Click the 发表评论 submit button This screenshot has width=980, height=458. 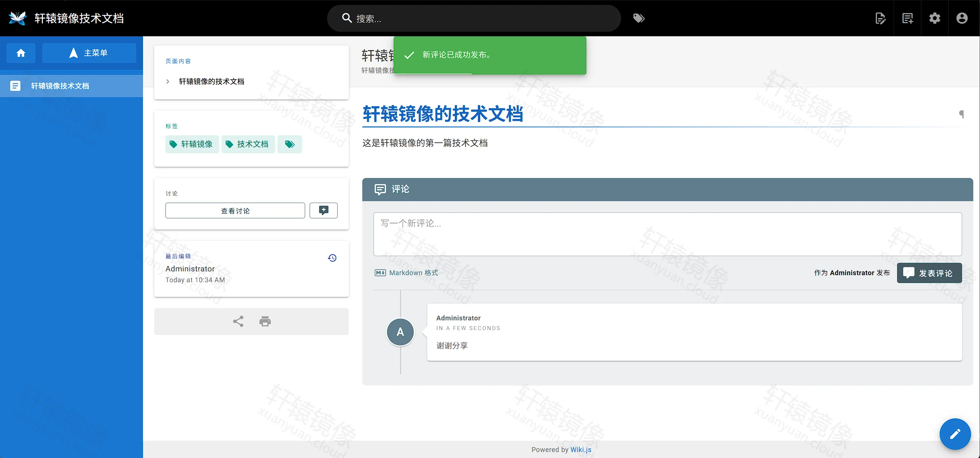930,273
